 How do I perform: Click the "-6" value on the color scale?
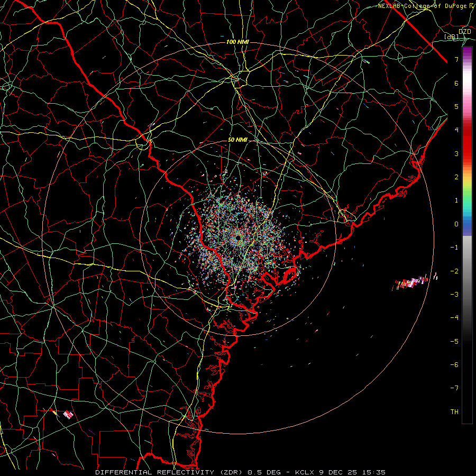(454, 365)
